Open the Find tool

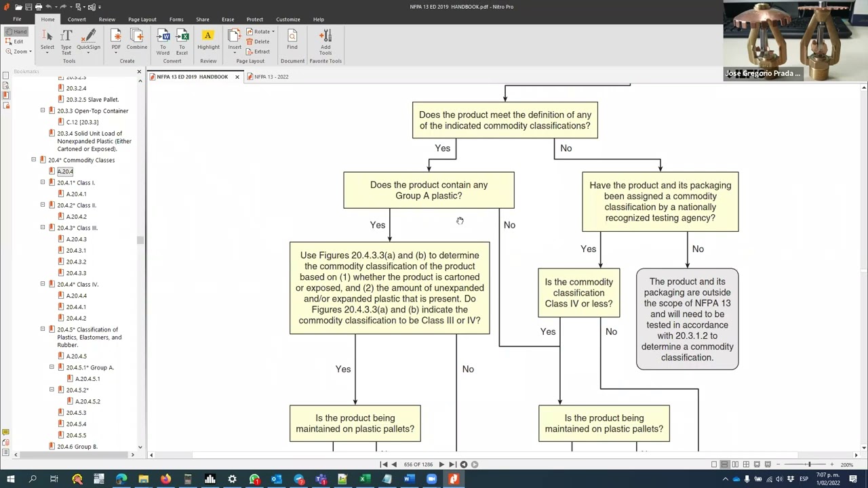tap(292, 41)
